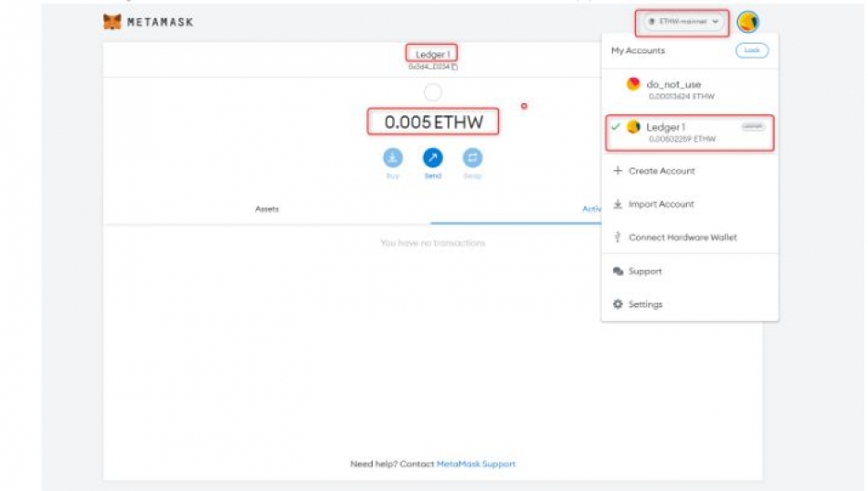Open Support from the accounts menu
868x491 pixels.
690,271
